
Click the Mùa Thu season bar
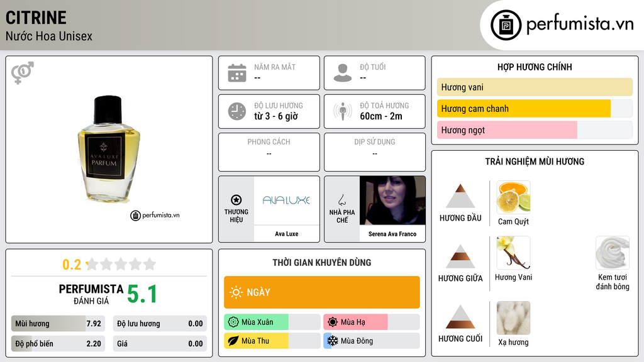click(272, 341)
